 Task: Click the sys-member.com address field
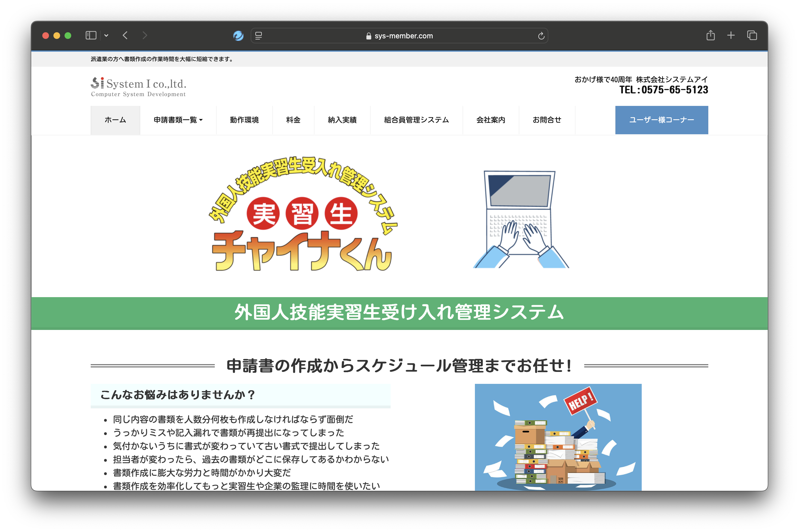[x=399, y=36]
